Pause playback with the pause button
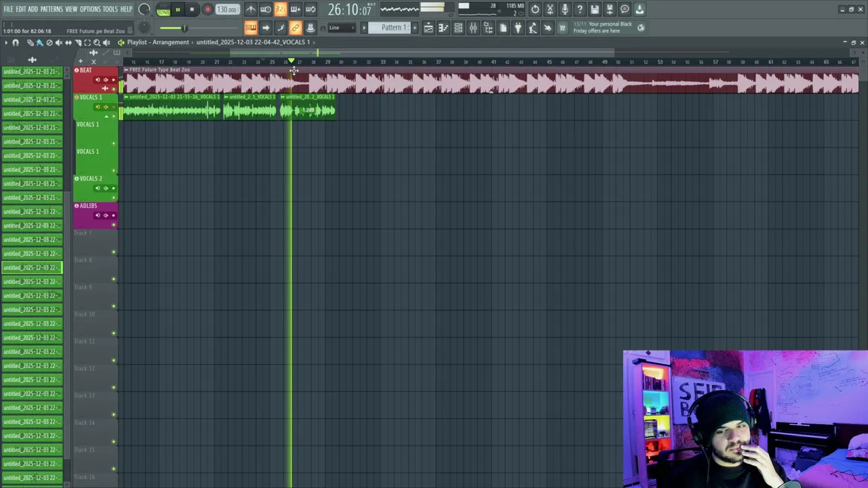The height and width of the screenshot is (488, 868). (178, 10)
